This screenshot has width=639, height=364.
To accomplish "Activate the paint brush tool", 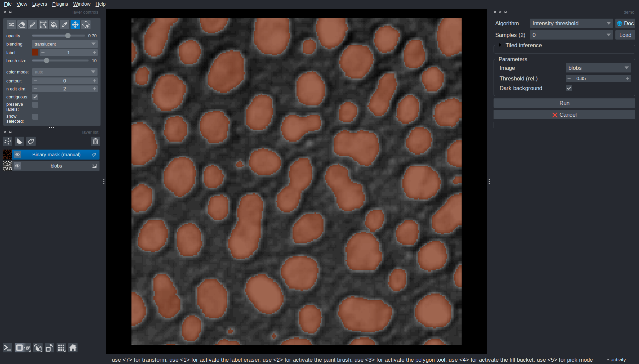I will (32, 25).
